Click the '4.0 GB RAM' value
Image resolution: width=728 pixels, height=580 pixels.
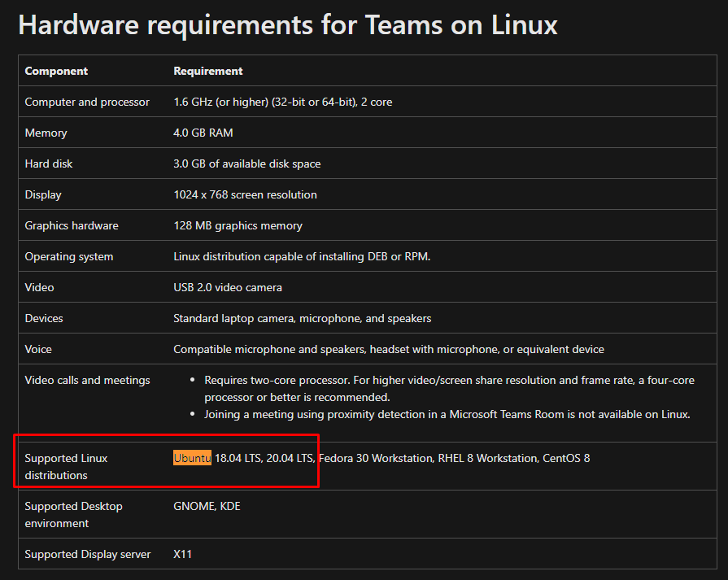click(203, 133)
